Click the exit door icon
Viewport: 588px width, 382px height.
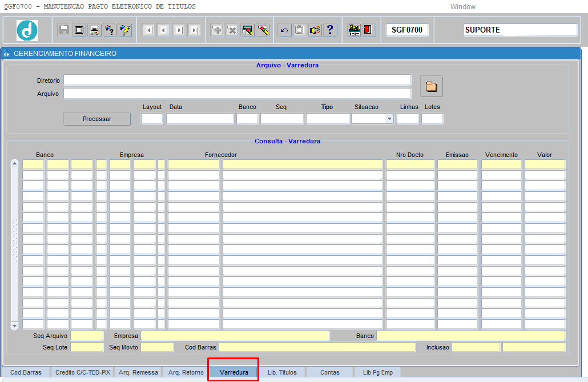(x=369, y=30)
